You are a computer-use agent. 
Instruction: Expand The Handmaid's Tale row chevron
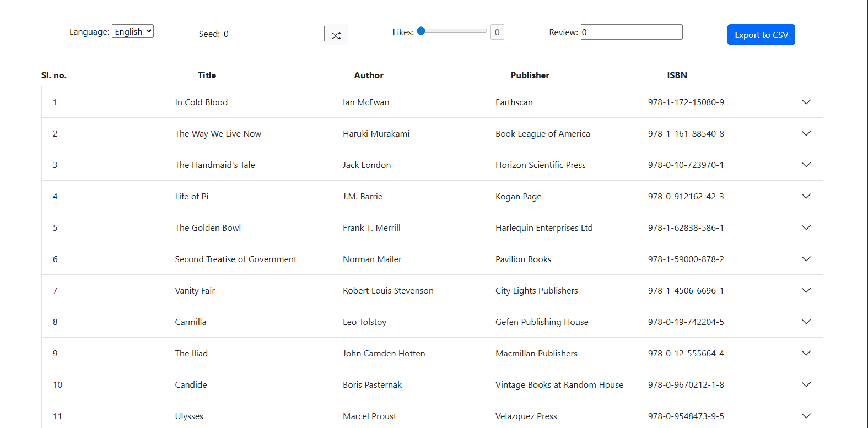[x=806, y=165]
